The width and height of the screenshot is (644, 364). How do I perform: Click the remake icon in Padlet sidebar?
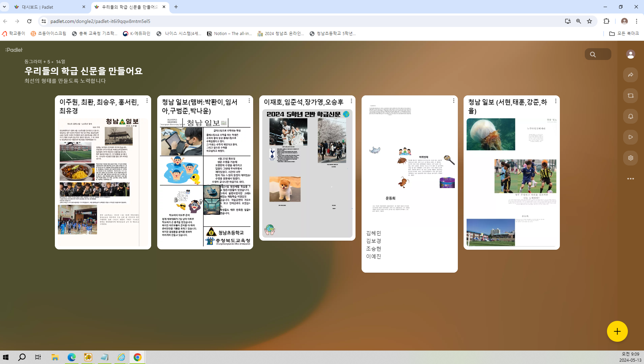click(631, 96)
